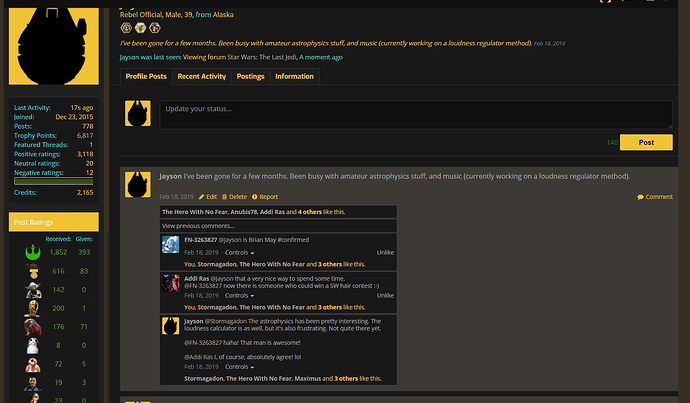The height and width of the screenshot is (403, 690).
Task: Unlike FN-3263827's comment
Action: tap(385, 253)
